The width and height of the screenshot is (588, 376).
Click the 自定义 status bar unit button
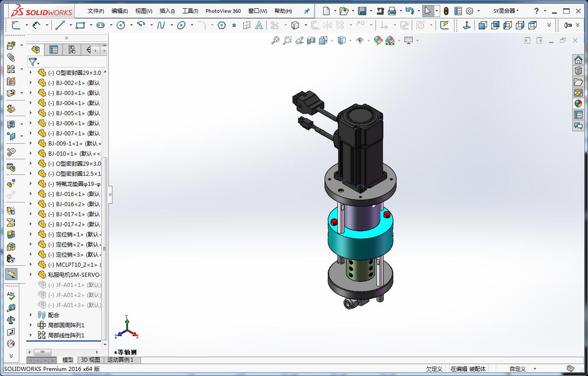[x=518, y=369]
